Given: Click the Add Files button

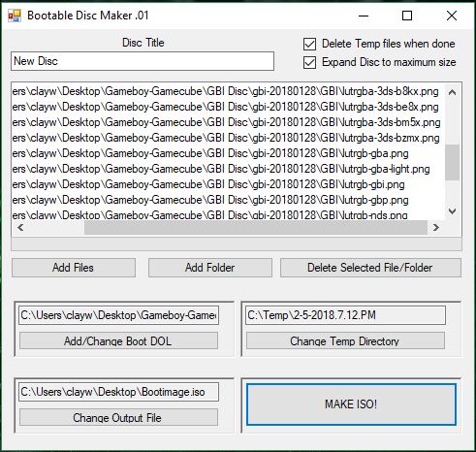Looking at the screenshot, I should click(x=74, y=268).
